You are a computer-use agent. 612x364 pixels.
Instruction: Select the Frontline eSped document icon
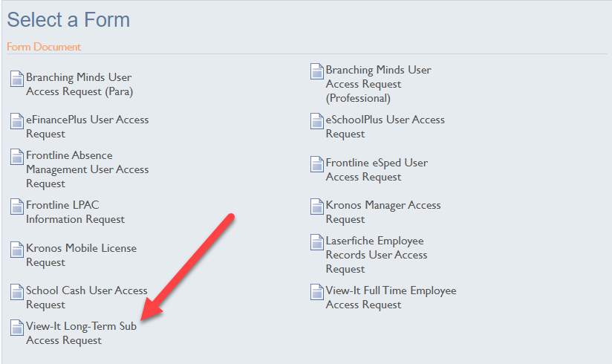pos(317,164)
